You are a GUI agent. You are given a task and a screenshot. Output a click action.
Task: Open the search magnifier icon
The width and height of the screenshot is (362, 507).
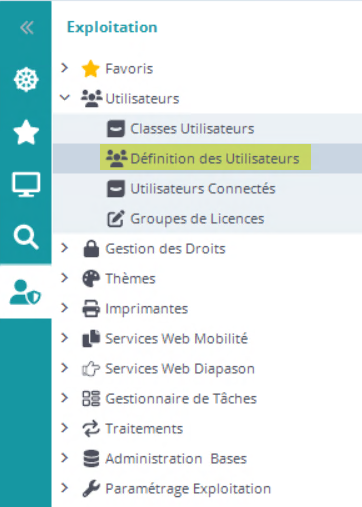pyautogui.click(x=26, y=237)
